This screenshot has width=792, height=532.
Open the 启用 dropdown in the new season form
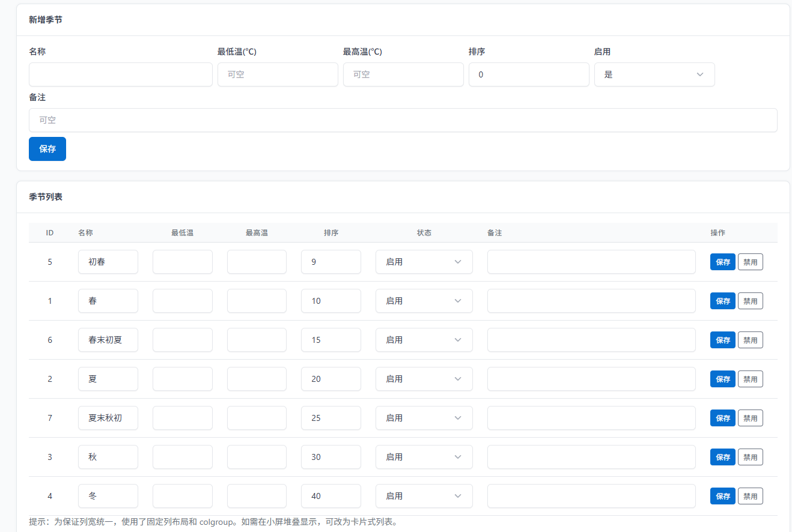tap(654, 74)
